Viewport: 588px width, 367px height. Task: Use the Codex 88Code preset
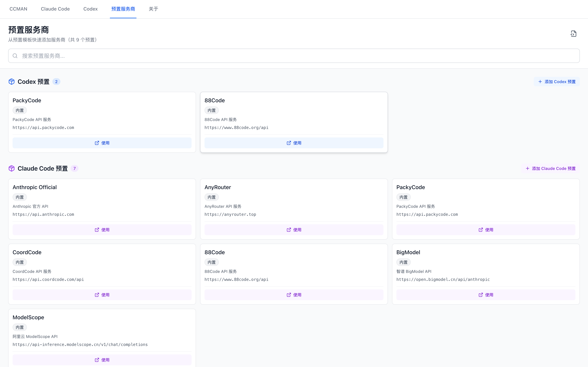[294, 143]
